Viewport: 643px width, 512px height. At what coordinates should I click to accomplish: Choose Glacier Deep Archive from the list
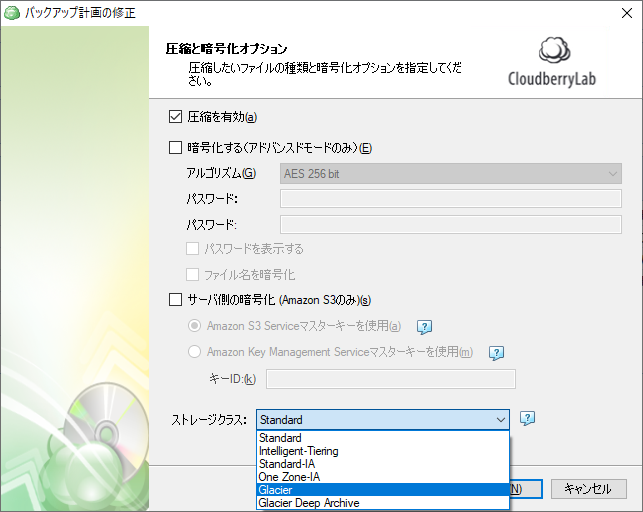coord(383,503)
